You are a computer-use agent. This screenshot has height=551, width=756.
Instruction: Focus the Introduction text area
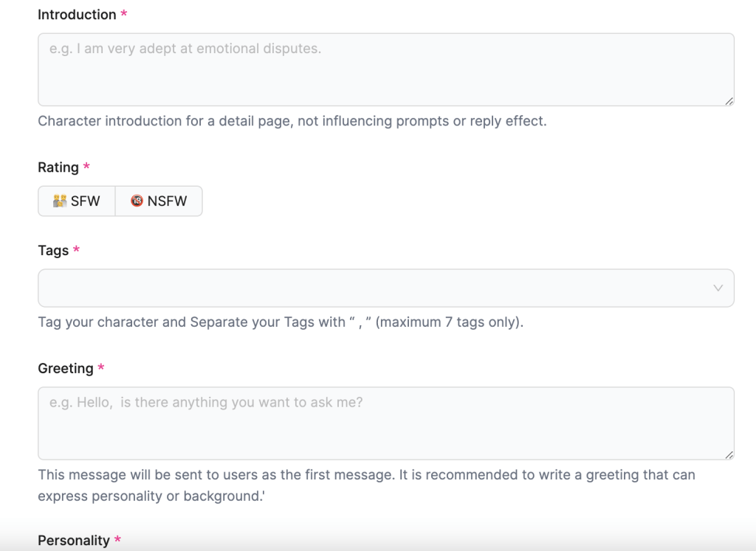tap(385, 70)
